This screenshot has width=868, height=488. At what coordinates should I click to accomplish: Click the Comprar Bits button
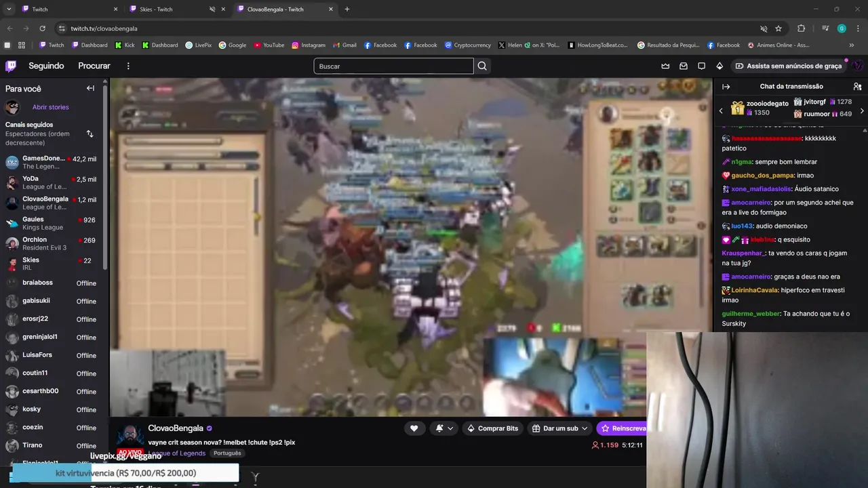pyautogui.click(x=493, y=428)
